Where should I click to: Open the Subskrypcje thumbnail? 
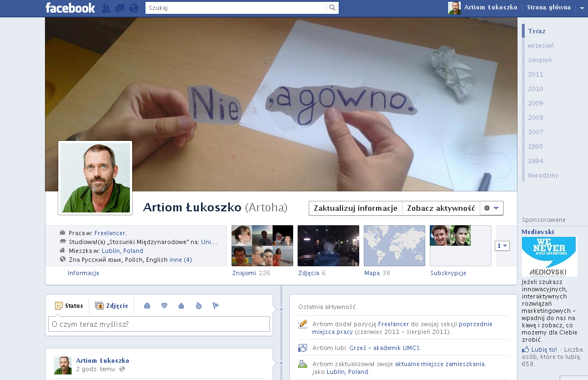460,246
